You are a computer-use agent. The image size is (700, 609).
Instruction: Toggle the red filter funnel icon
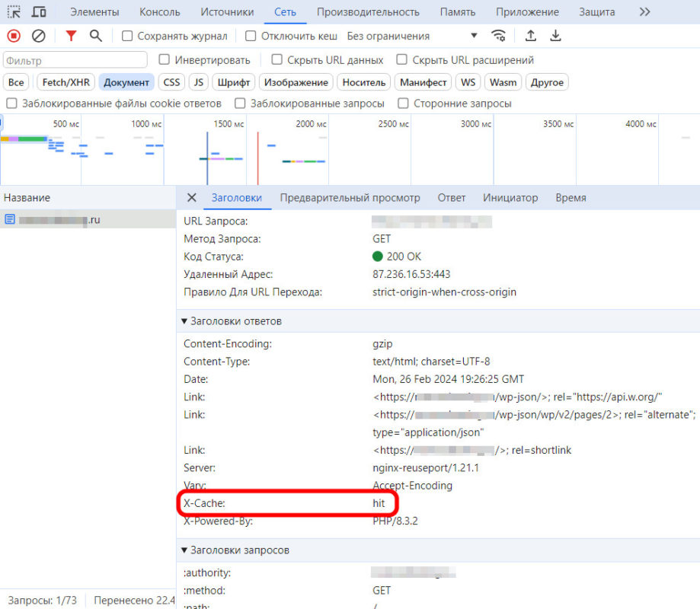(x=71, y=36)
